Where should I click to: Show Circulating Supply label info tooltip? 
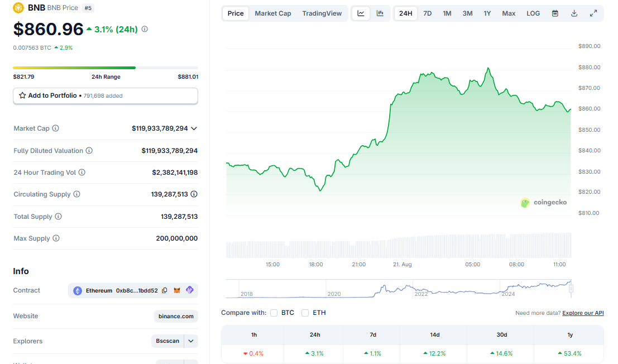tap(77, 194)
